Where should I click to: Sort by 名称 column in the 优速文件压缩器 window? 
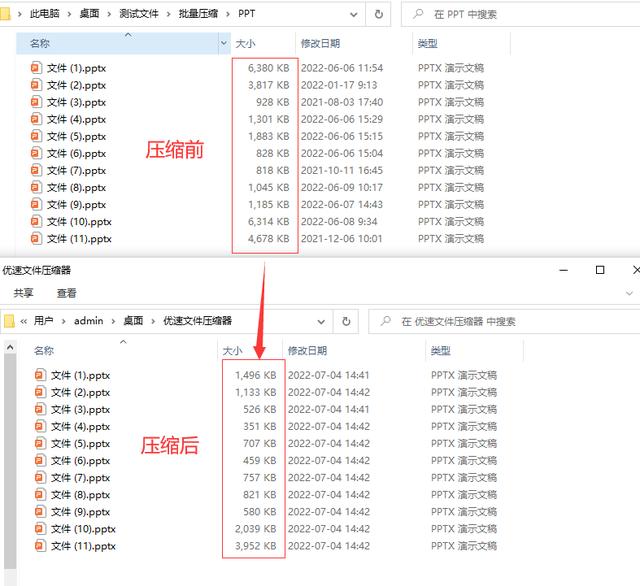pyautogui.click(x=44, y=351)
